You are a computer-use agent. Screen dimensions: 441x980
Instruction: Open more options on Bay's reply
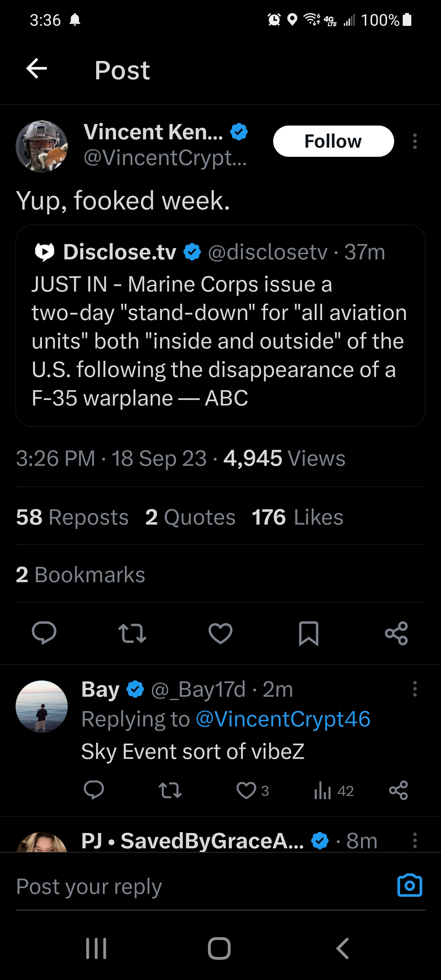click(415, 689)
